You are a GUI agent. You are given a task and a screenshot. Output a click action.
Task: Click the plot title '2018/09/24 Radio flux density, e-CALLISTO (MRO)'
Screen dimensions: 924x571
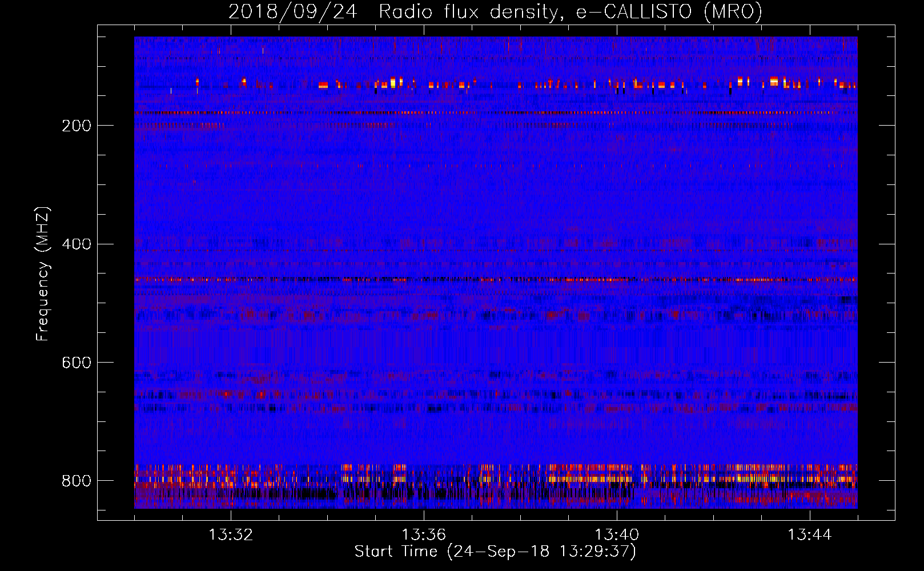495,11
